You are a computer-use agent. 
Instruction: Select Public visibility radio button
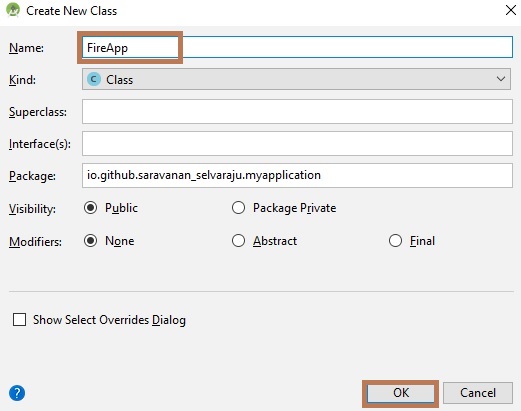[90, 208]
